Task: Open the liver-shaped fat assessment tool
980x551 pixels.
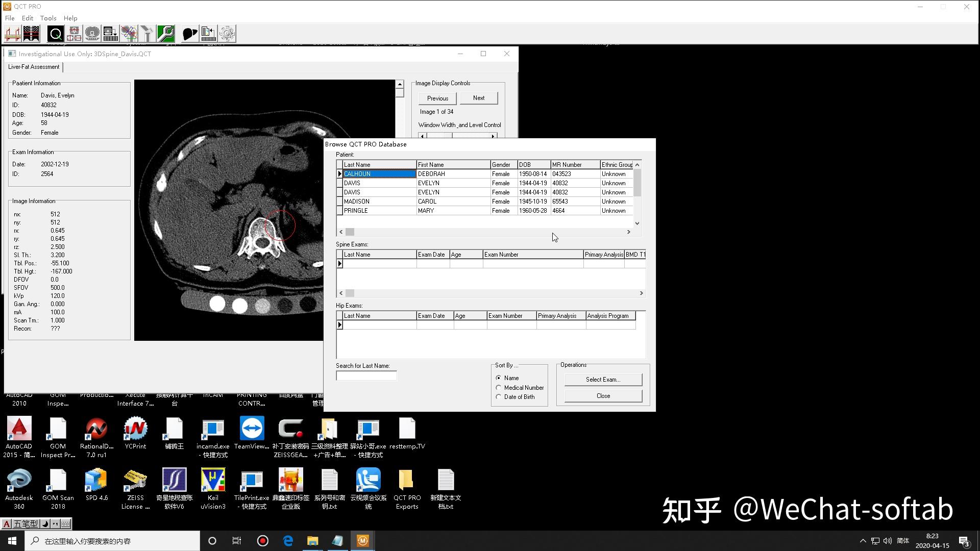Action: click(x=189, y=34)
